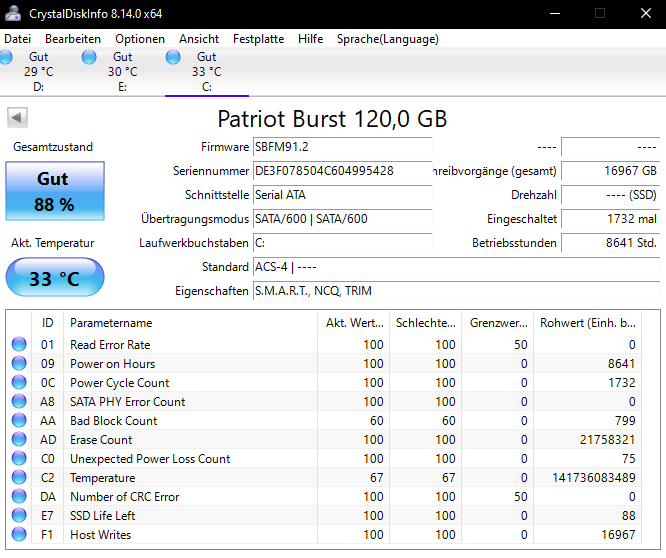Select the Host Writes row
The height and width of the screenshot is (558, 666).
click(x=326, y=535)
